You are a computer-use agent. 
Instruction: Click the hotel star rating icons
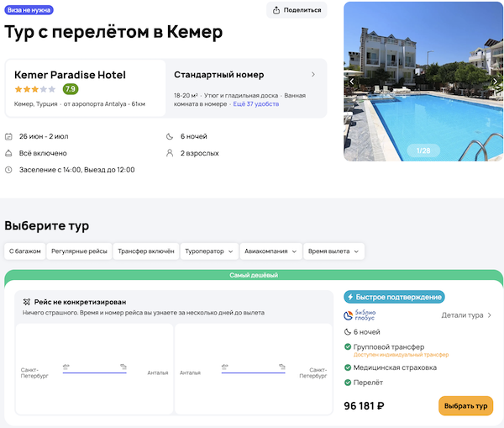tap(35, 89)
